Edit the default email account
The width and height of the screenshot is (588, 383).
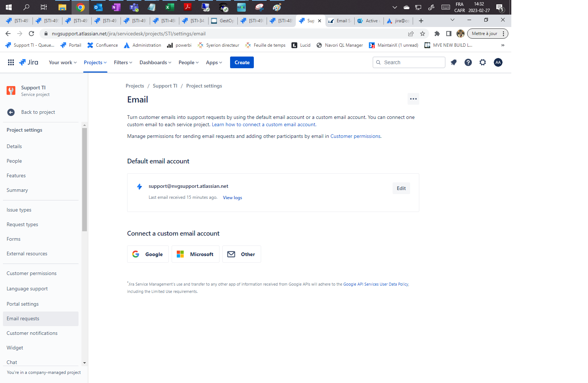(x=401, y=188)
